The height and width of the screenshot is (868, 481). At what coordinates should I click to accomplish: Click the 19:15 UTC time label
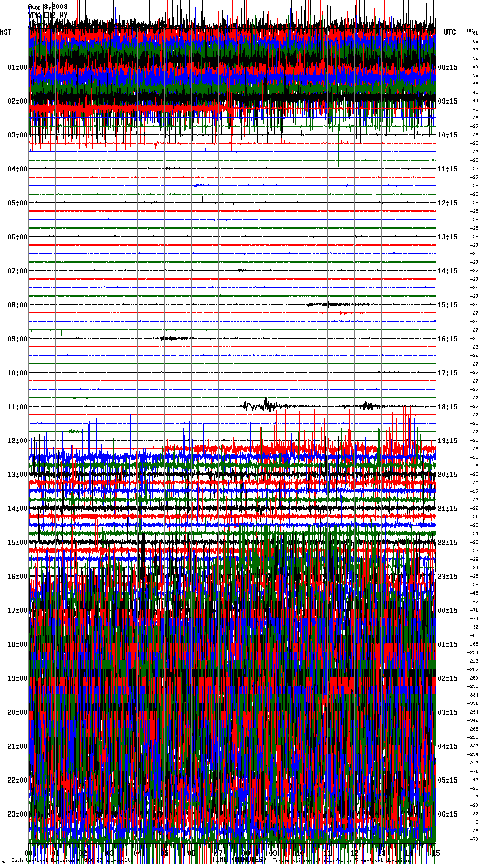[448, 441]
